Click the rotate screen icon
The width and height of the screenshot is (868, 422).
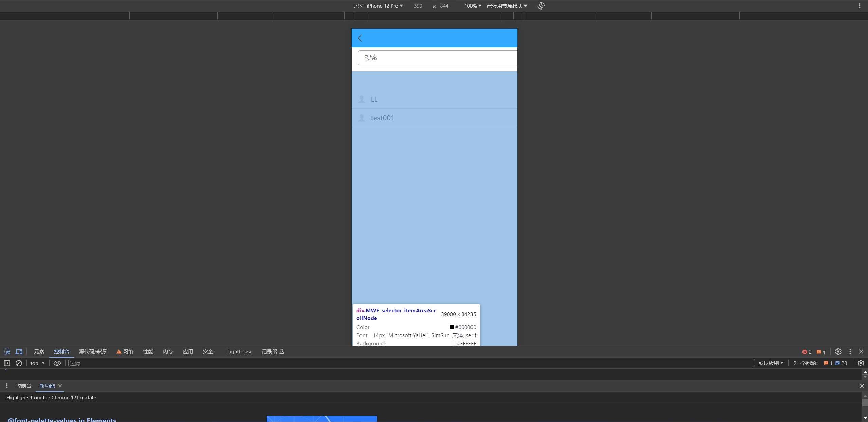click(x=541, y=6)
